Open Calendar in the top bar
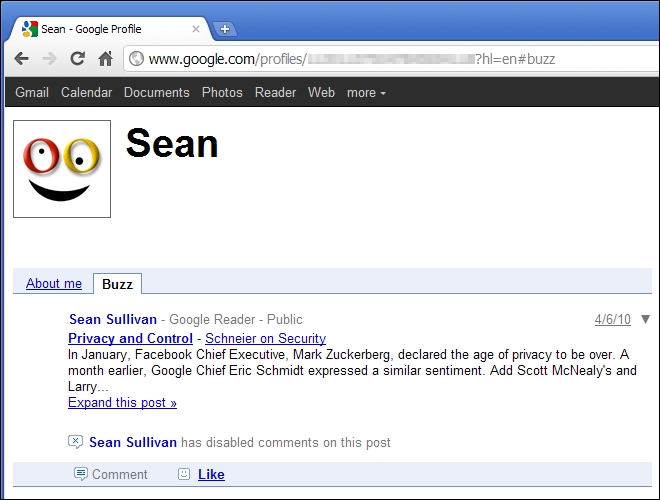 [x=87, y=92]
